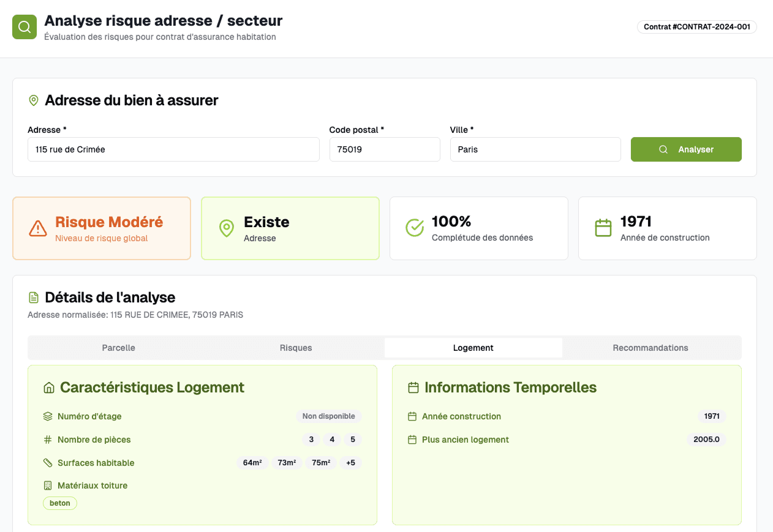Click the ruler icon next to Surfaces habitable
Viewport: 773px width, 532px height.
pos(48,463)
